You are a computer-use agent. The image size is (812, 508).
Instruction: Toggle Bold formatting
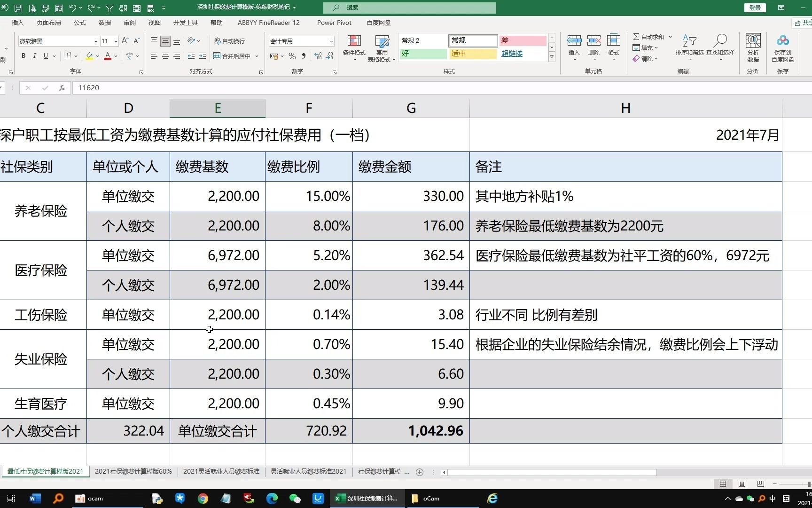click(x=23, y=56)
